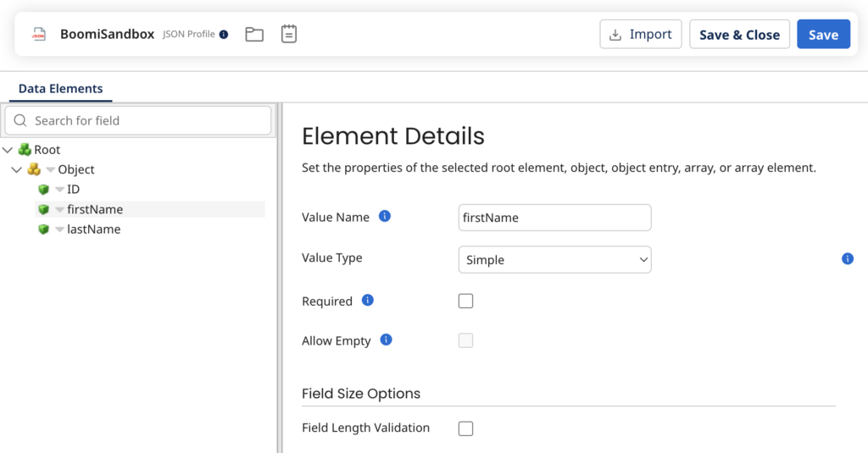Click the Element Details heading
The image size is (868, 453).
pyautogui.click(x=393, y=136)
